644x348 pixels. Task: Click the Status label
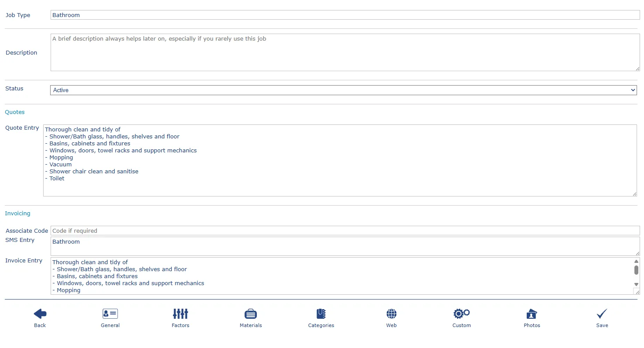click(14, 88)
